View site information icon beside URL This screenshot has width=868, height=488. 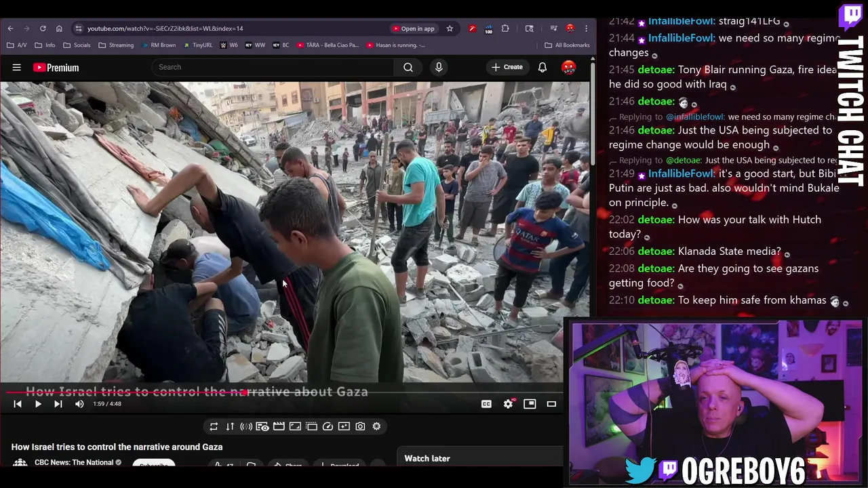click(x=79, y=28)
